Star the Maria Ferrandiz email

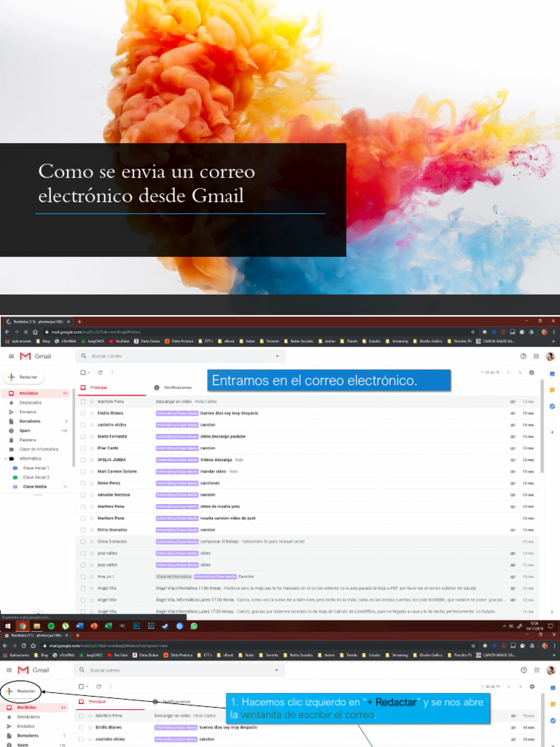(x=91, y=436)
